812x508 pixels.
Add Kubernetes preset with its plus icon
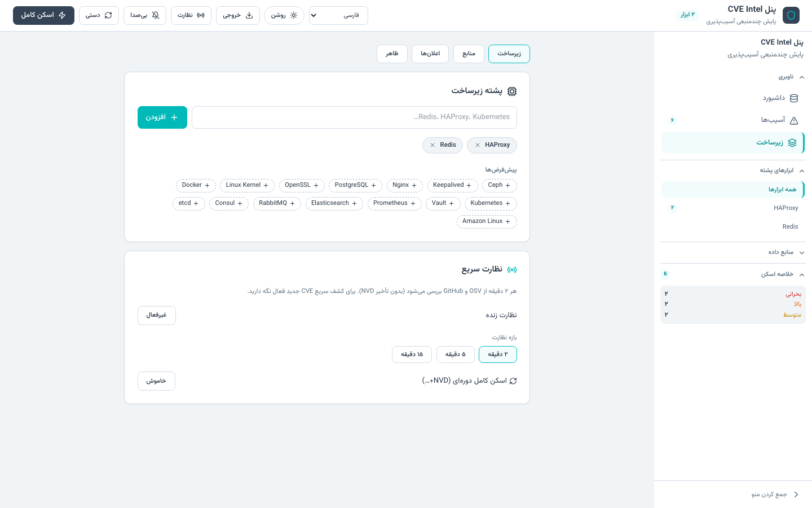click(507, 203)
